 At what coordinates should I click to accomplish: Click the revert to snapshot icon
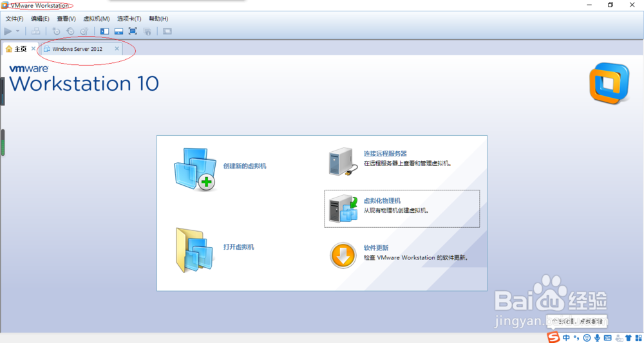click(70, 31)
